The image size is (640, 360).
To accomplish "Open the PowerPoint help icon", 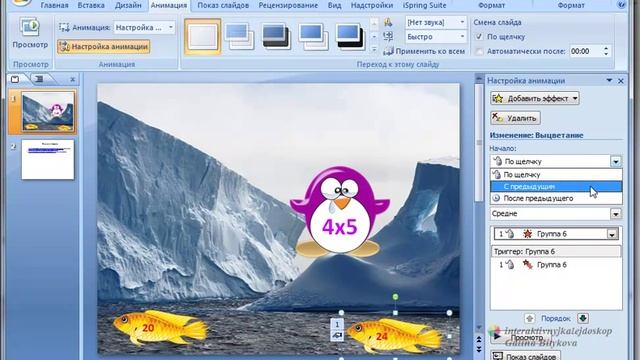I will (621, 5).
